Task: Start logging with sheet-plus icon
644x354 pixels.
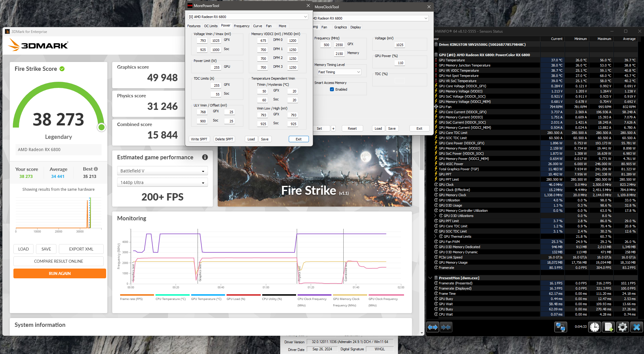Action: (x=609, y=327)
